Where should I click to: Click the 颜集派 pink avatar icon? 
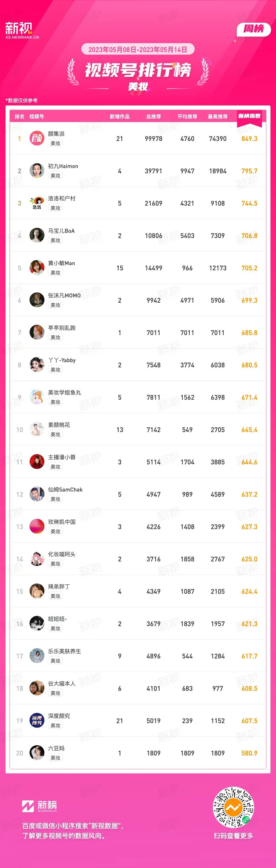point(37,138)
